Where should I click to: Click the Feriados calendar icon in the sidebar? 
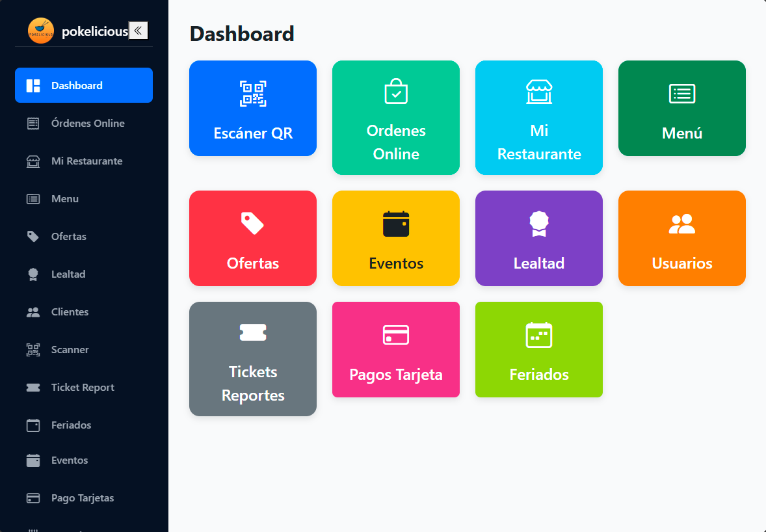tap(33, 425)
